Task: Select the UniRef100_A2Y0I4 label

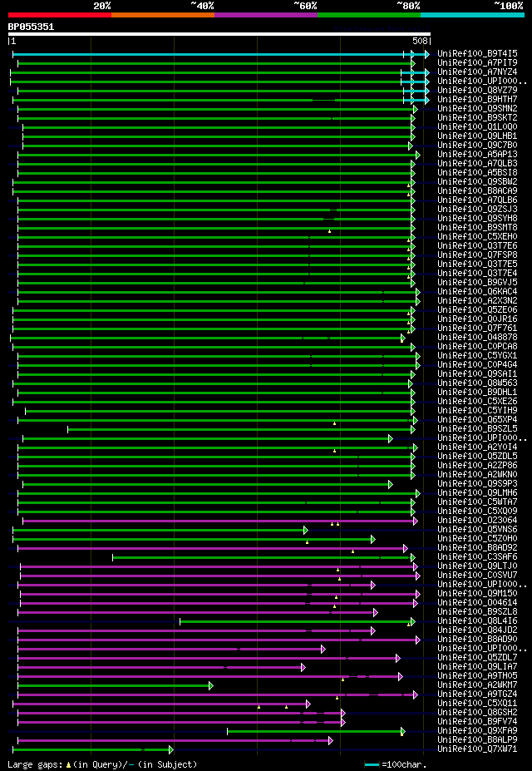Action: 477,447
